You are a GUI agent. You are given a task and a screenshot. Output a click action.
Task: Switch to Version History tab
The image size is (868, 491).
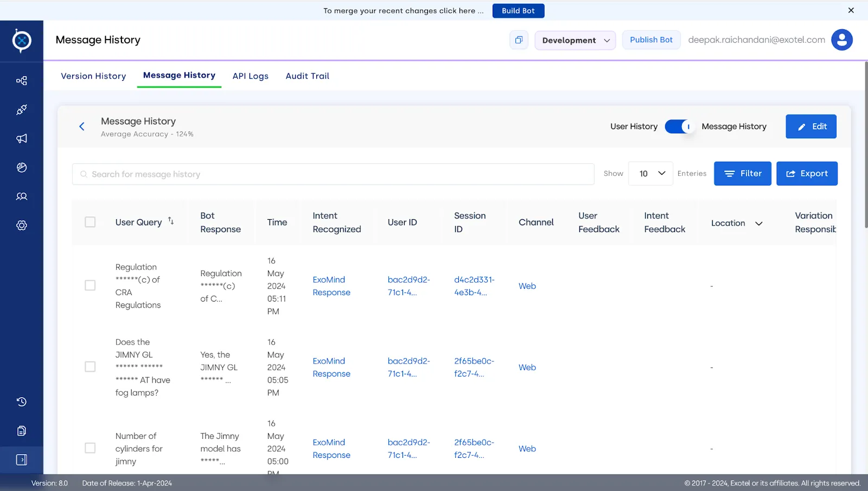[93, 76]
